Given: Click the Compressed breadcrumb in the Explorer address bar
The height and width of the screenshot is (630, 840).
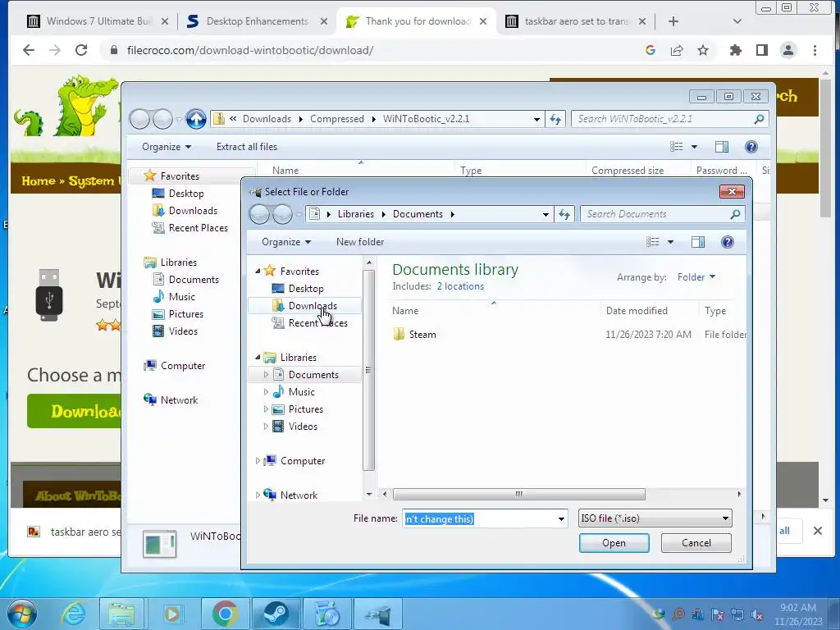Looking at the screenshot, I should [336, 119].
